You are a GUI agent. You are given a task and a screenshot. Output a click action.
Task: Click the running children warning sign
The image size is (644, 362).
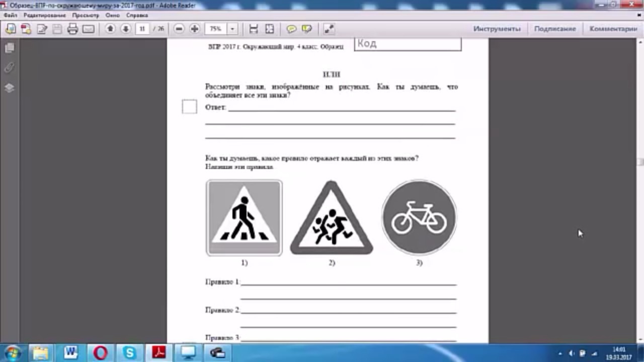tap(332, 218)
